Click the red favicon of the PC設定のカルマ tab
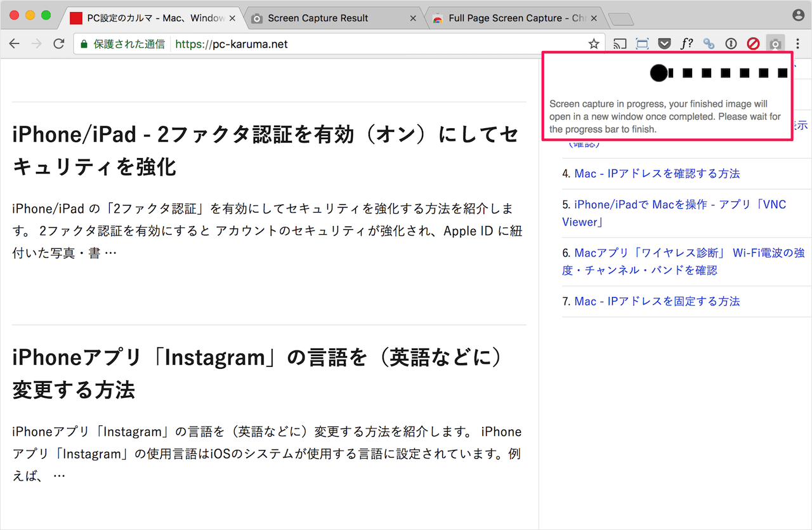The image size is (812, 530). point(76,18)
